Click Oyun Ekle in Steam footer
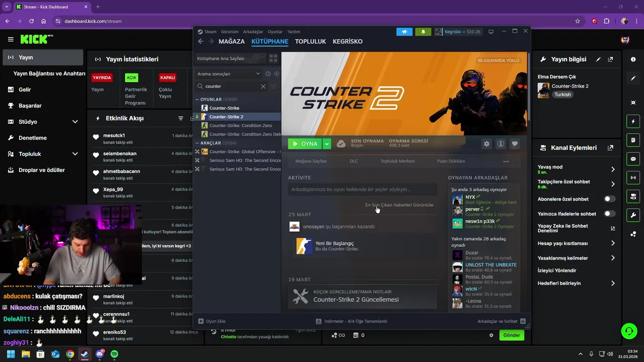The image size is (644, 362). (x=212, y=321)
